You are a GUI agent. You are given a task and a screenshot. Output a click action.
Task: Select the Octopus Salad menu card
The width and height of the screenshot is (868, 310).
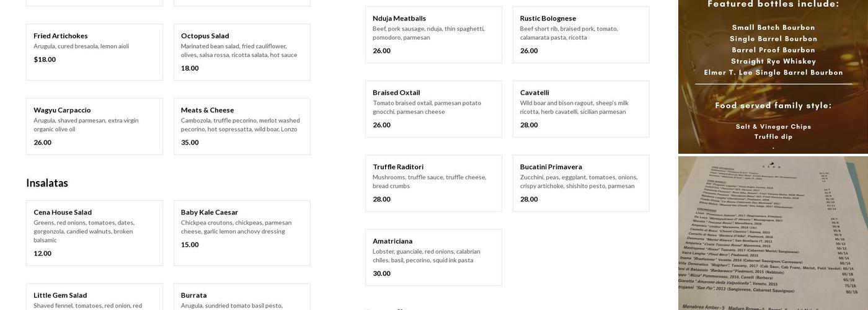coord(242,52)
